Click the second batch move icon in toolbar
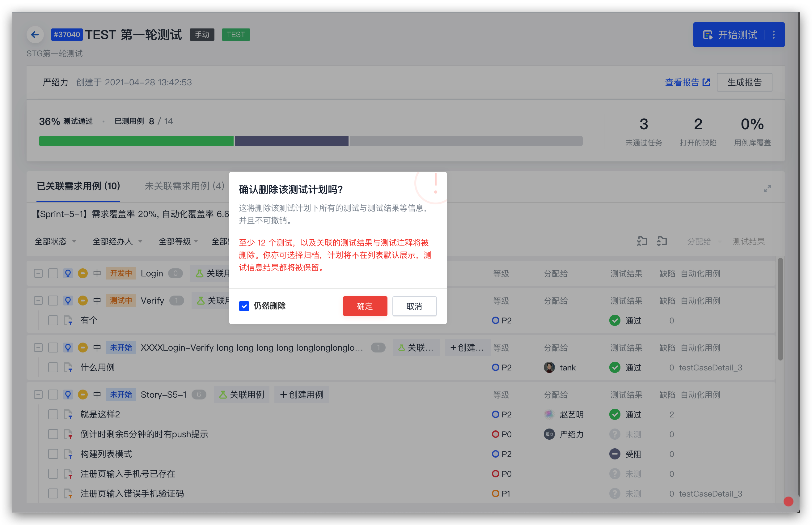 coord(662,241)
